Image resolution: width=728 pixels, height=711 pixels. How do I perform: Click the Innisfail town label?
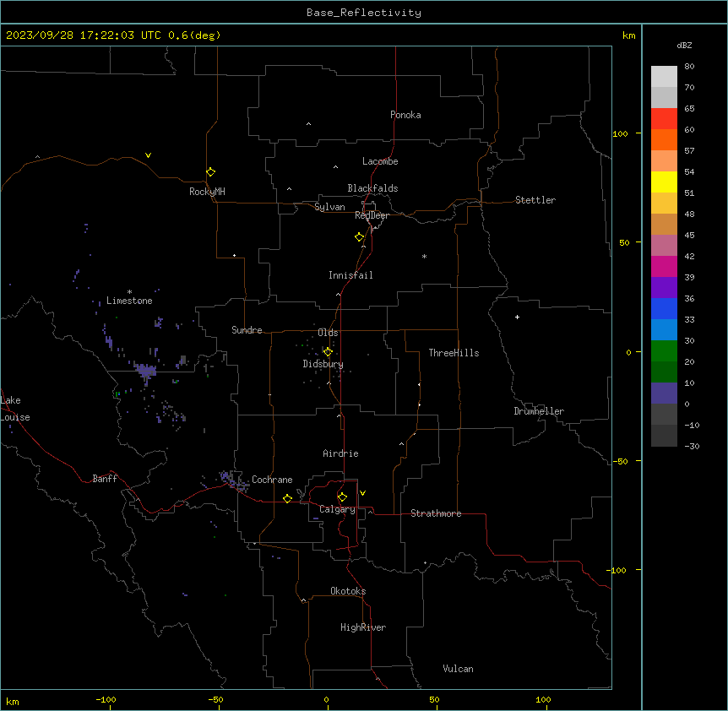click(350, 275)
